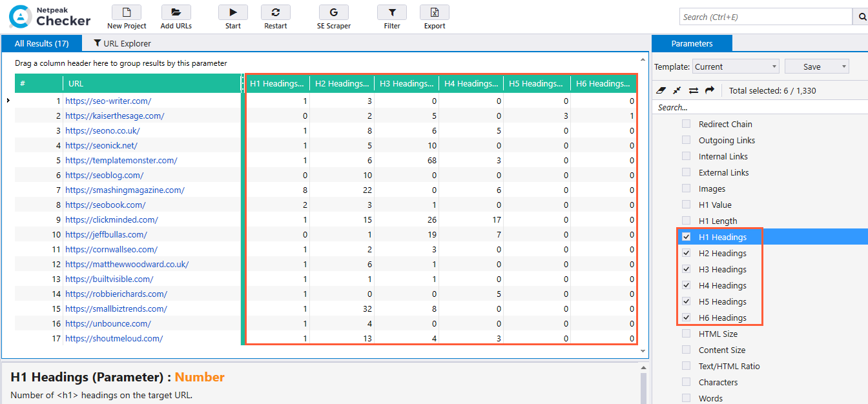
Task: Click the collapse arrows icon in Parameters
Action: click(677, 90)
